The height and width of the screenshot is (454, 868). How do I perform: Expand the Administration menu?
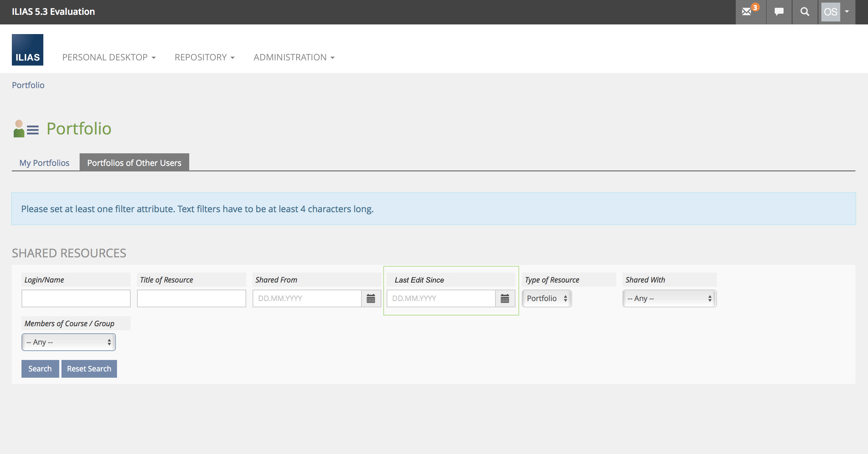coord(294,57)
